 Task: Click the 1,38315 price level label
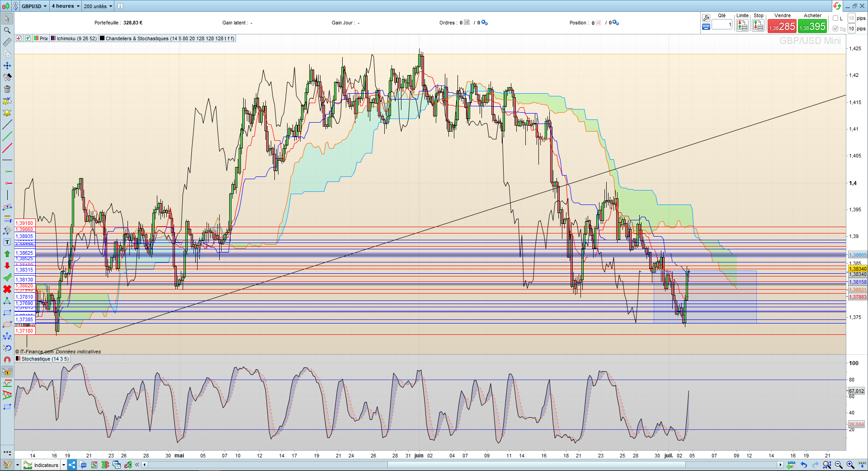coord(24,270)
